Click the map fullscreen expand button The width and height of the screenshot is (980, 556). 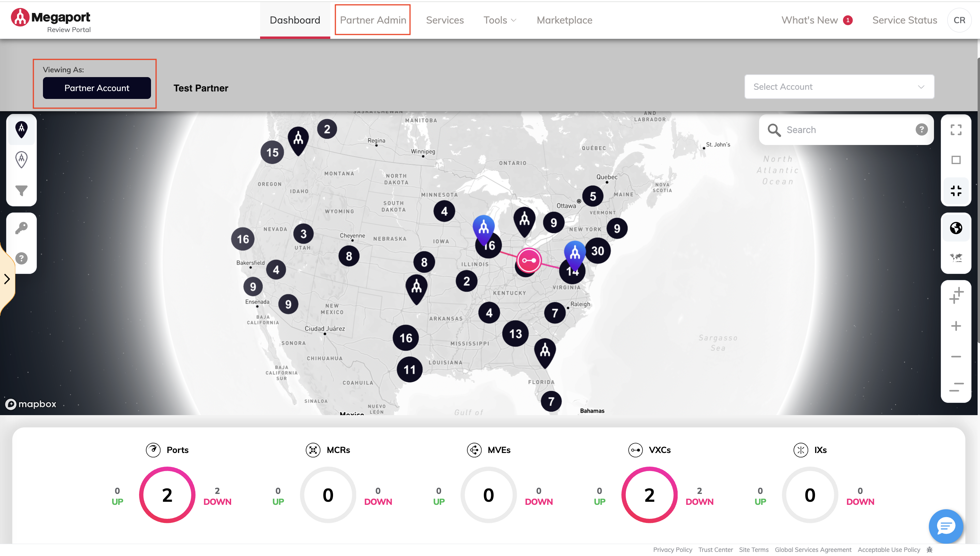point(956,129)
